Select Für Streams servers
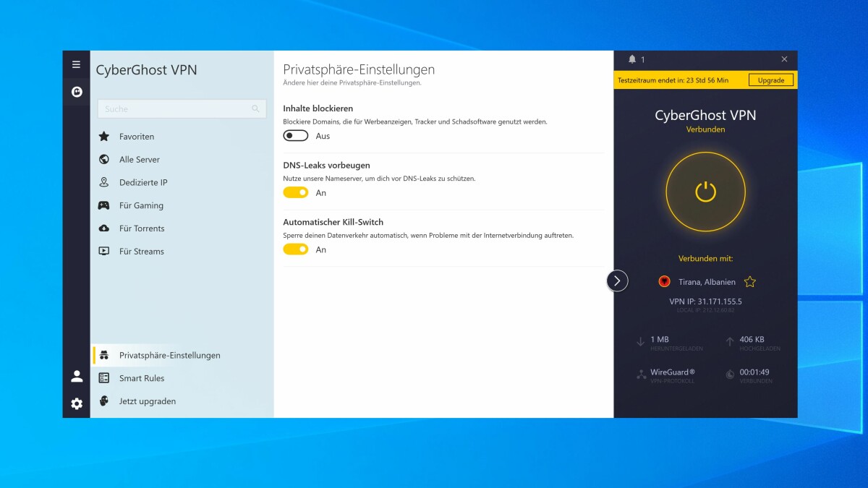The height and width of the screenshot is (488, 868). [x=182, y=252]
